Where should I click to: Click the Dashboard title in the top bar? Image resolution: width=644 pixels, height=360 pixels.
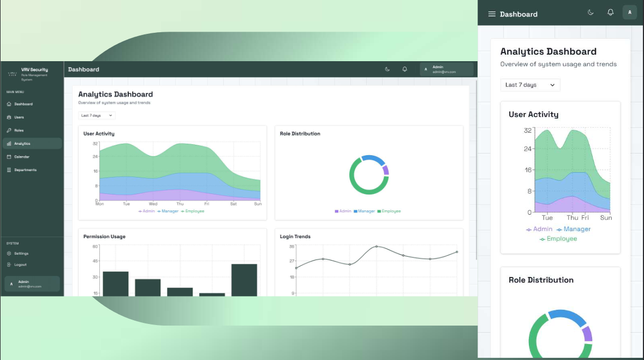(83, 69)
